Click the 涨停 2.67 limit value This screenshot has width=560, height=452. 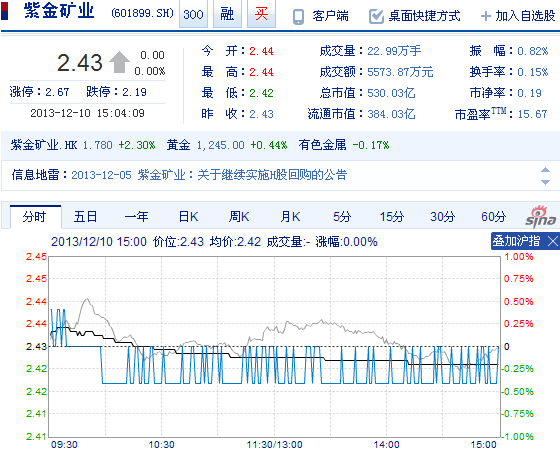click(57, 92)
